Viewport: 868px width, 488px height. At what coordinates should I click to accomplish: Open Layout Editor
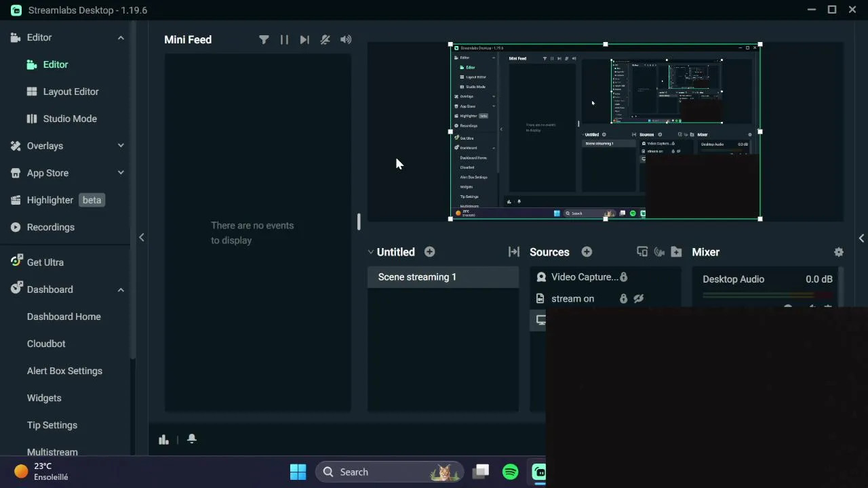click(71, 91)
